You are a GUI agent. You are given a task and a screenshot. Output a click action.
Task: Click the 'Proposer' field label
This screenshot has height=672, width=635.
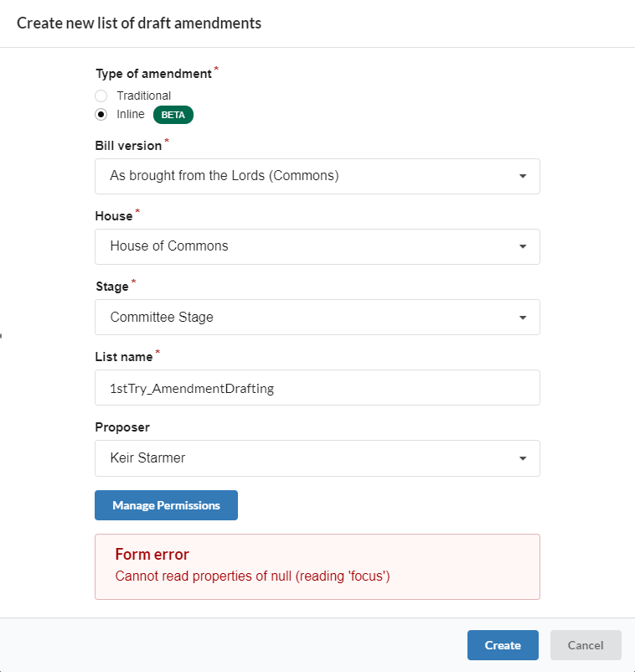[122, 427]
